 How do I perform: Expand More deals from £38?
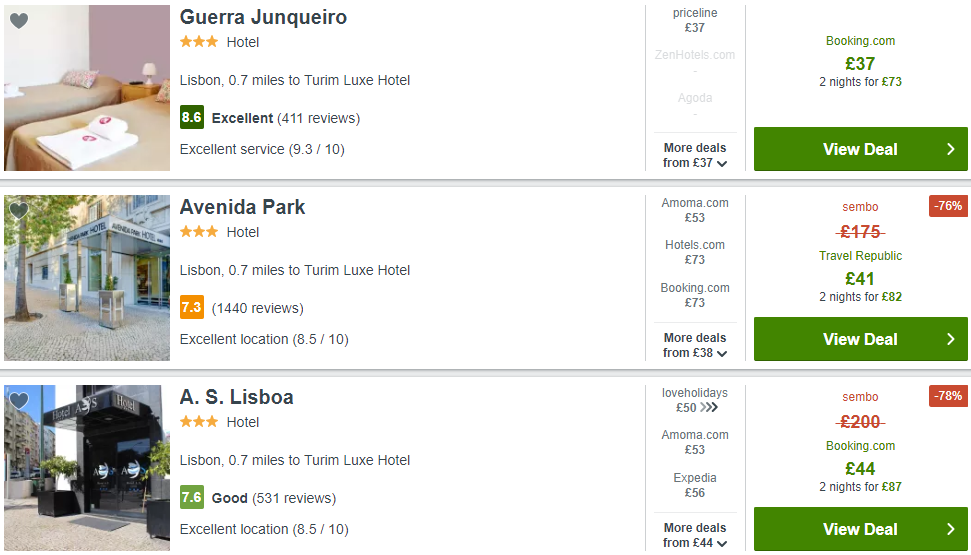click(695, 345)
